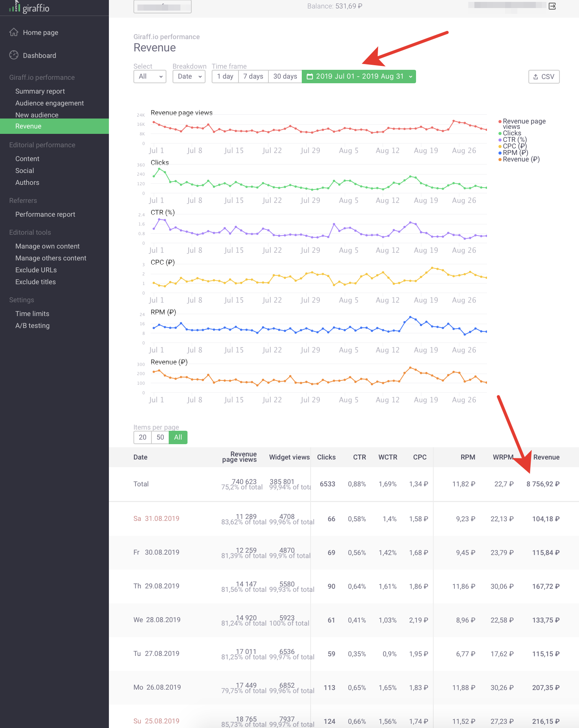Click the Su 25.08.2019 row date

coord(156,721)
